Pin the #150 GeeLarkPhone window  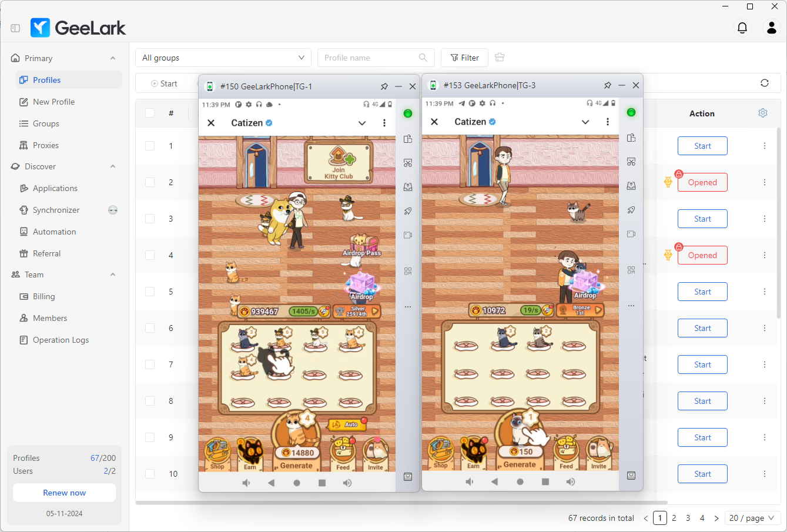tap(384, 86)
